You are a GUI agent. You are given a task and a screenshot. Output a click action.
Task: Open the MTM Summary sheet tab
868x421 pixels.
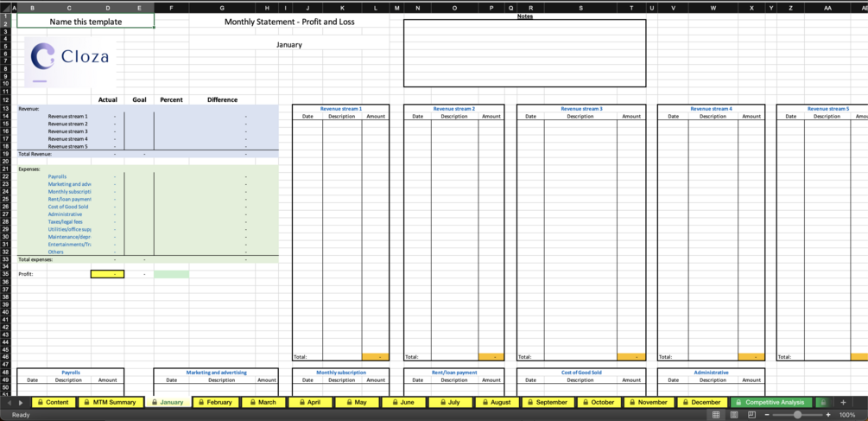[x=109, y=402]
